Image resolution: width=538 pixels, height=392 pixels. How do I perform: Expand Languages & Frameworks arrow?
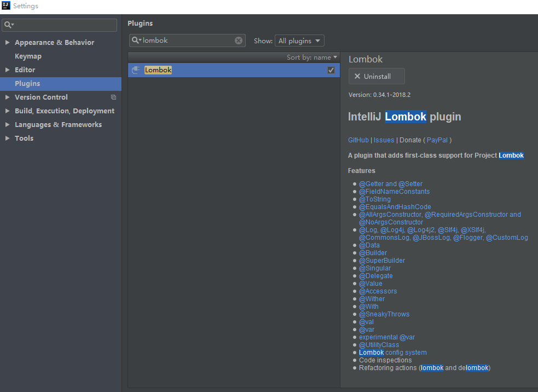tap(7, 125)
